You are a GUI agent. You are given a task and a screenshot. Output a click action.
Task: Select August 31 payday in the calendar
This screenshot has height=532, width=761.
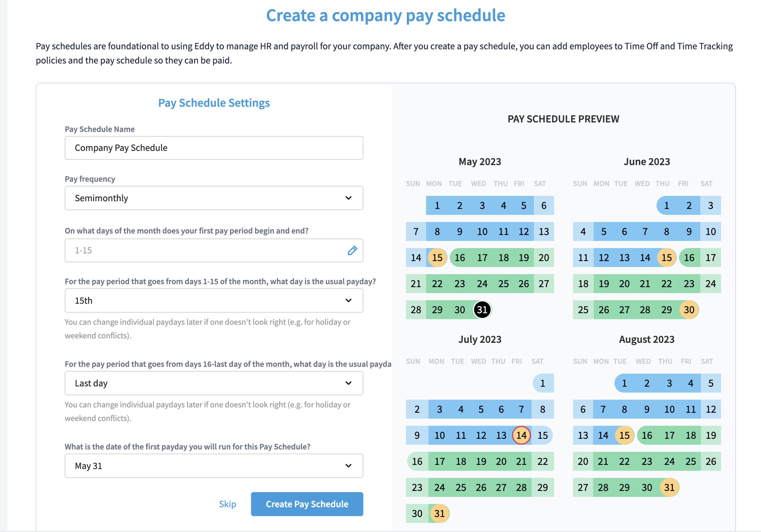669,487
